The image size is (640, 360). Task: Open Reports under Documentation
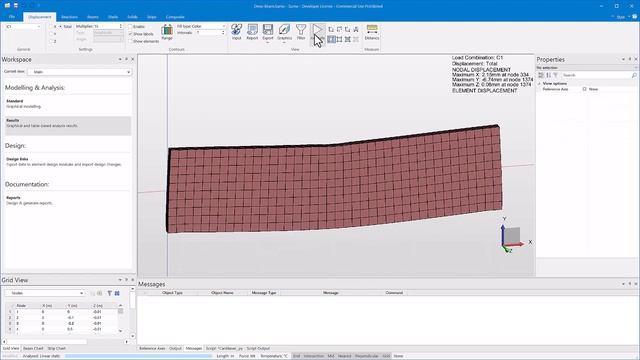[x=68, y=200]
